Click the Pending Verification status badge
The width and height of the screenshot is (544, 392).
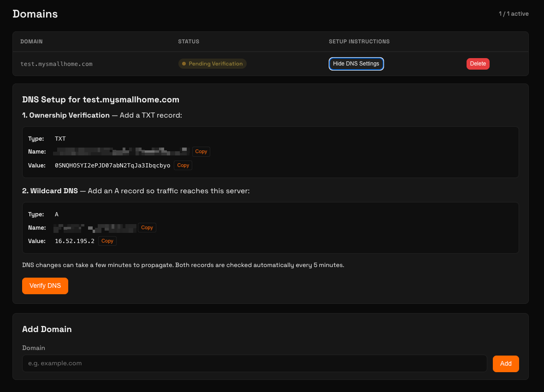tap(213, 64)
